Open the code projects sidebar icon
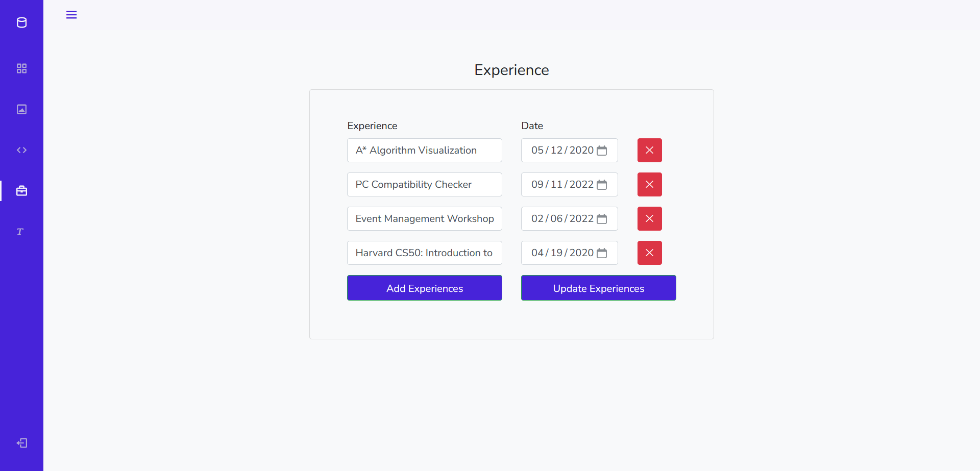Screen dimensions: 980x471 tap(21, 150)
